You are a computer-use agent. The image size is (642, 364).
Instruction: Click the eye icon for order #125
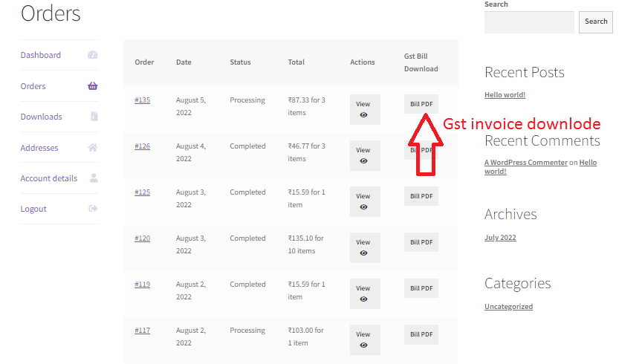[363, 207]
